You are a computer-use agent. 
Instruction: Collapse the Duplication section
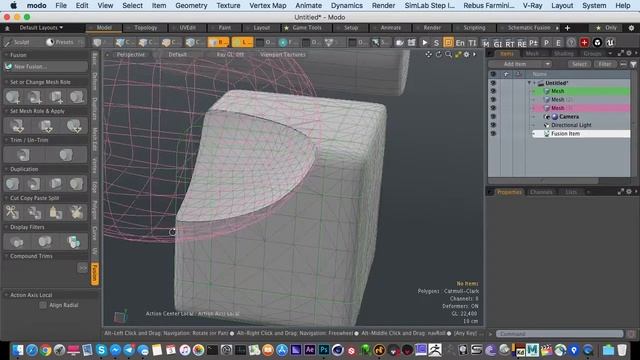[6, 169]
